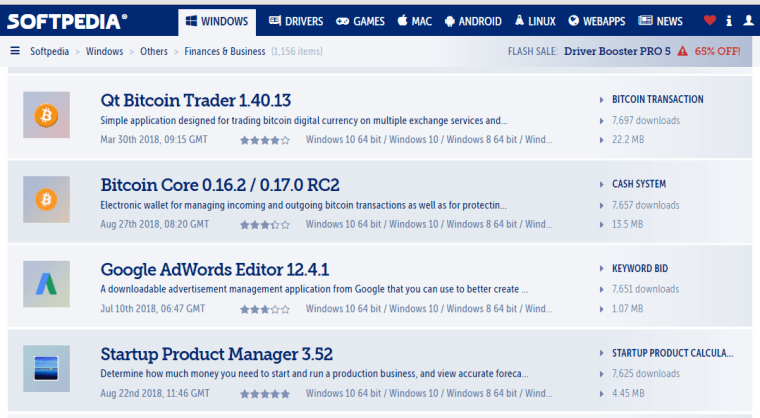760x418 pixels.
Task: Click the FLASH SALE: label
Action: pyautogui.click(x=533, y=51)
